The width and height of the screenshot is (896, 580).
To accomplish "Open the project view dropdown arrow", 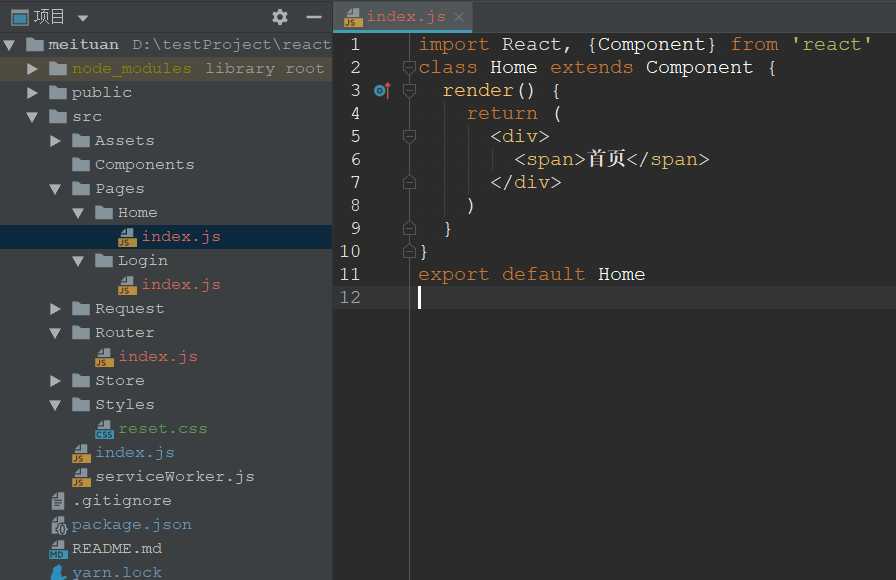I will (83, 18).
